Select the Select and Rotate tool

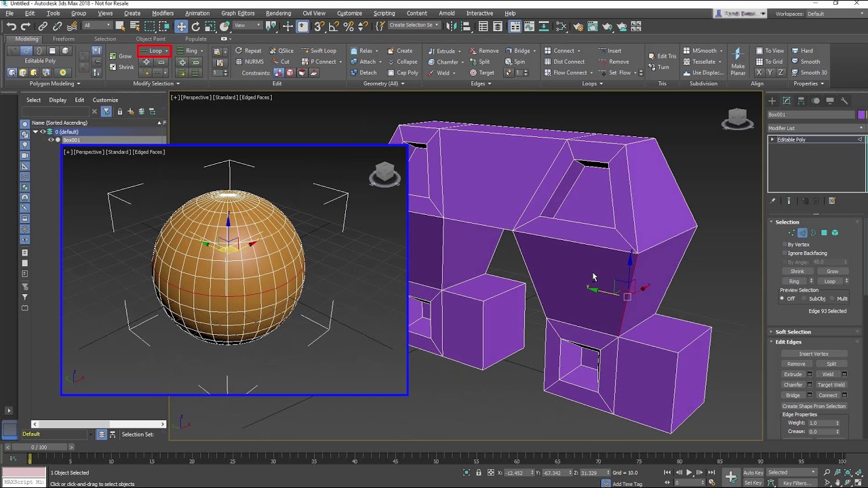pyautogui.click(x=196, y=26)
